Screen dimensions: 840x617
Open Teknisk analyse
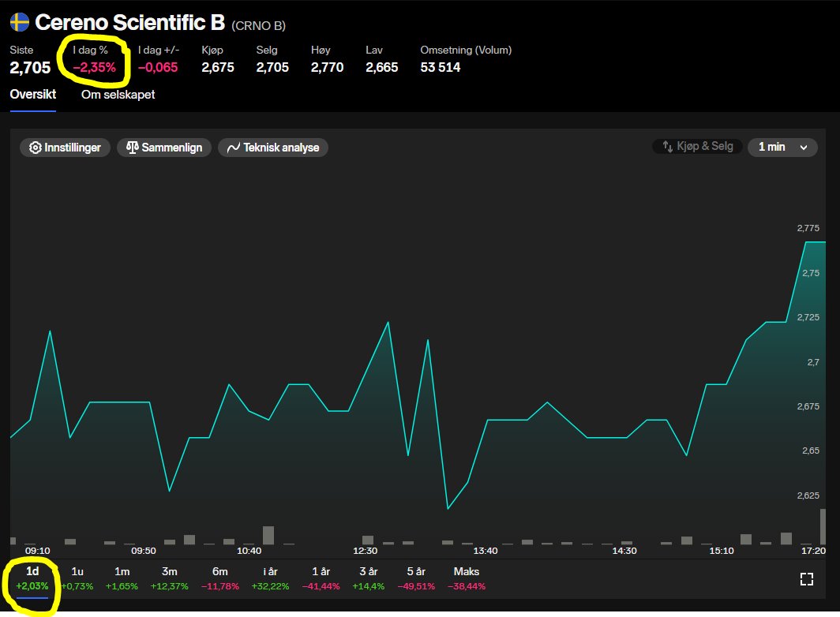coord(272,148)
